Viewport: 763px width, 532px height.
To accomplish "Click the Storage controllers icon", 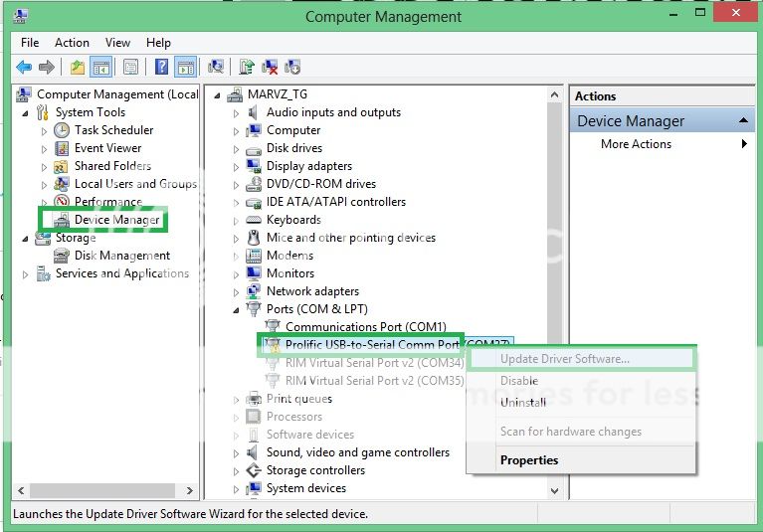I will pyautogui.click(x=254, y=470).
